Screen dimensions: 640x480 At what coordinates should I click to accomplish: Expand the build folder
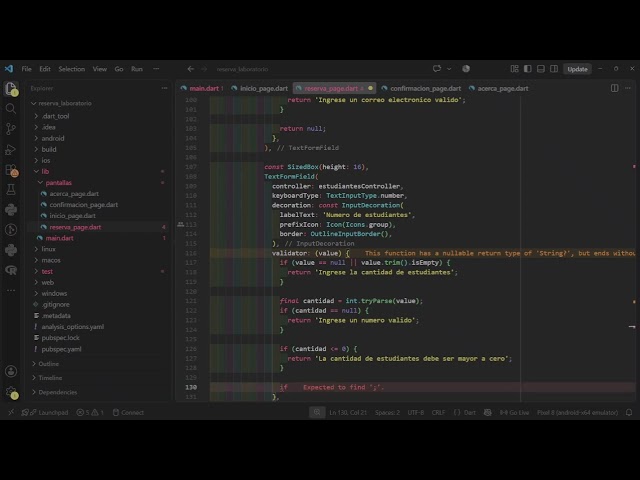[49, 149]
